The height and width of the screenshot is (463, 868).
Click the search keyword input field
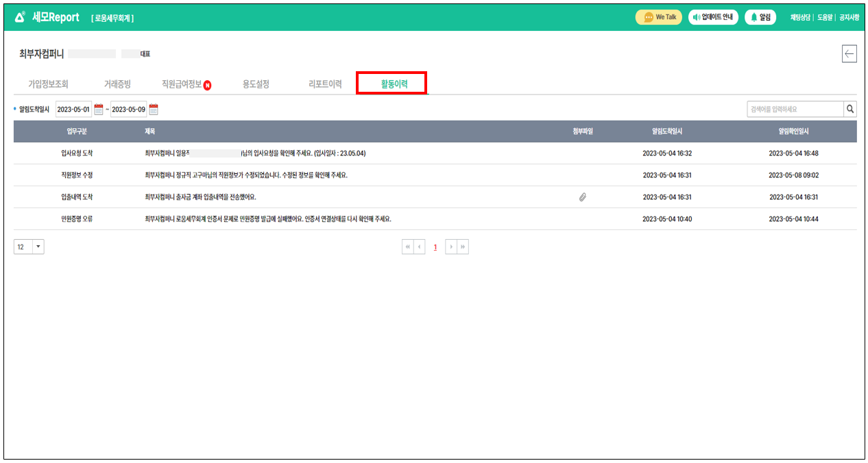coord(794,109)
